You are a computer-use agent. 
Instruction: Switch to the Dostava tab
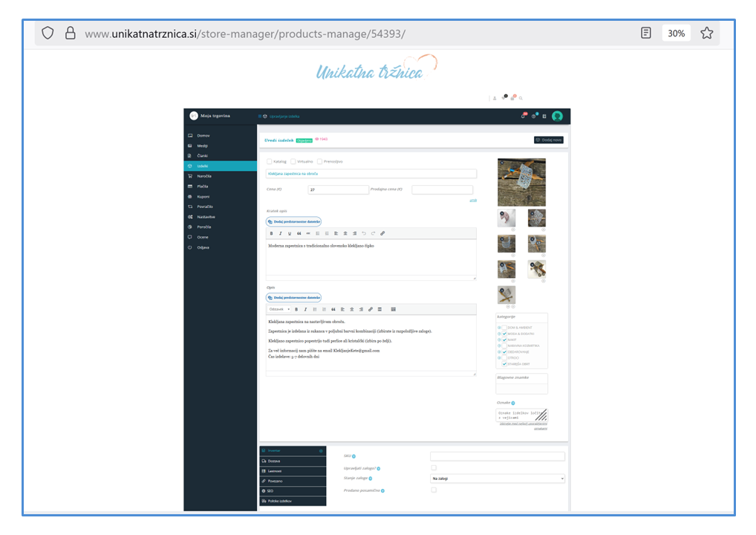(293, 461)
